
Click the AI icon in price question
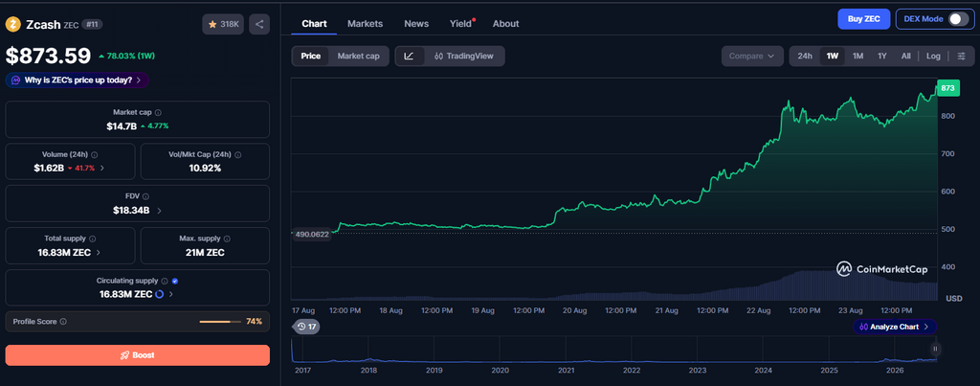tap(15, 80)
